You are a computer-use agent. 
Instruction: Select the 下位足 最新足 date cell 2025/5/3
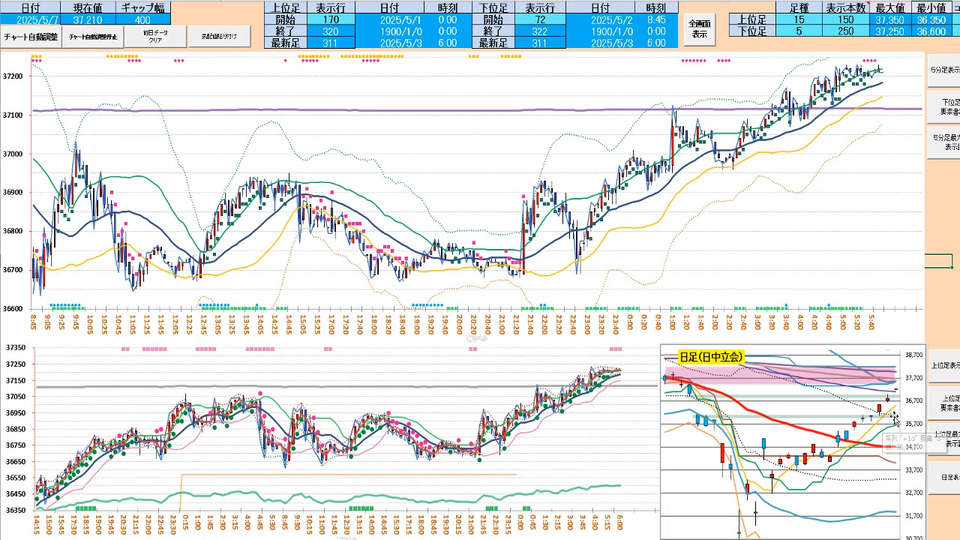click(x=600, y=43)
